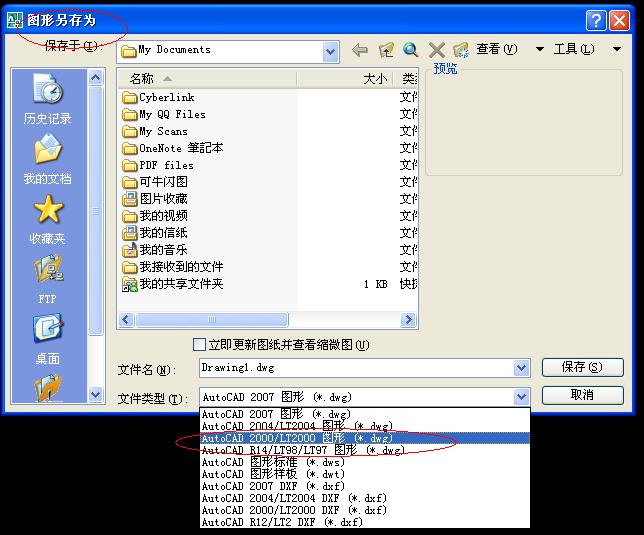The width and height of the screenshot is (644, 535).
Task: Select the 我接收到的文件 folder
Action: 173,267
